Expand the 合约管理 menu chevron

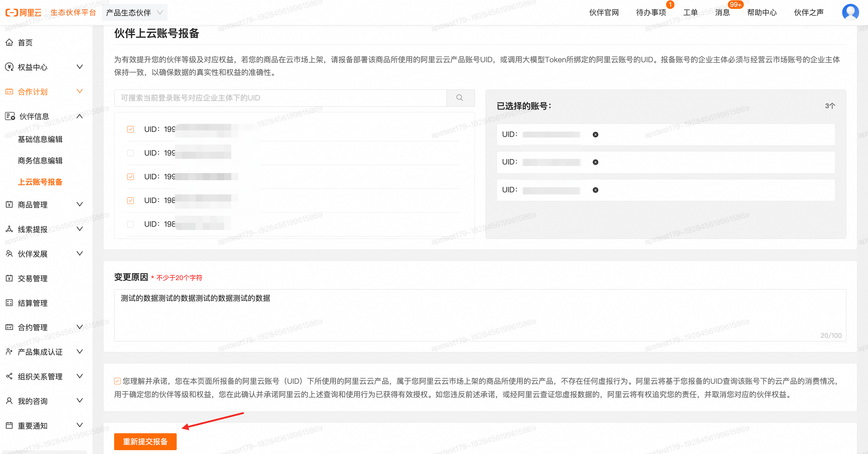[x=80, y=327]
